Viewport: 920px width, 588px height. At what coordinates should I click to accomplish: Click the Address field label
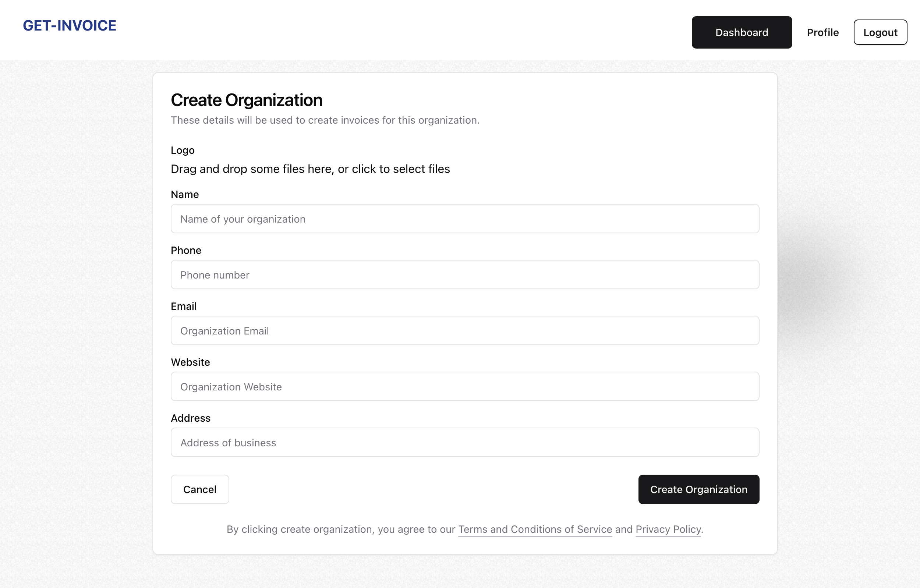coord(190,418)
